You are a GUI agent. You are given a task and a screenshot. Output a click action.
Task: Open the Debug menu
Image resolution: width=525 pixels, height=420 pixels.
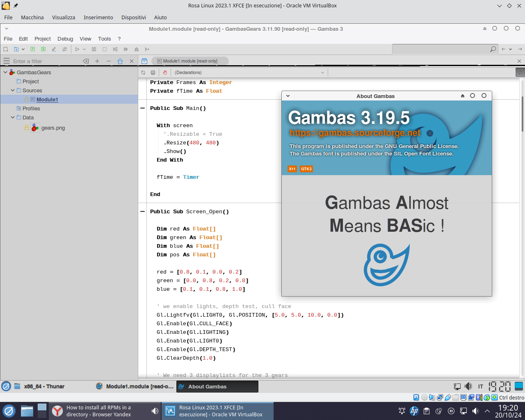pos(65,39)
